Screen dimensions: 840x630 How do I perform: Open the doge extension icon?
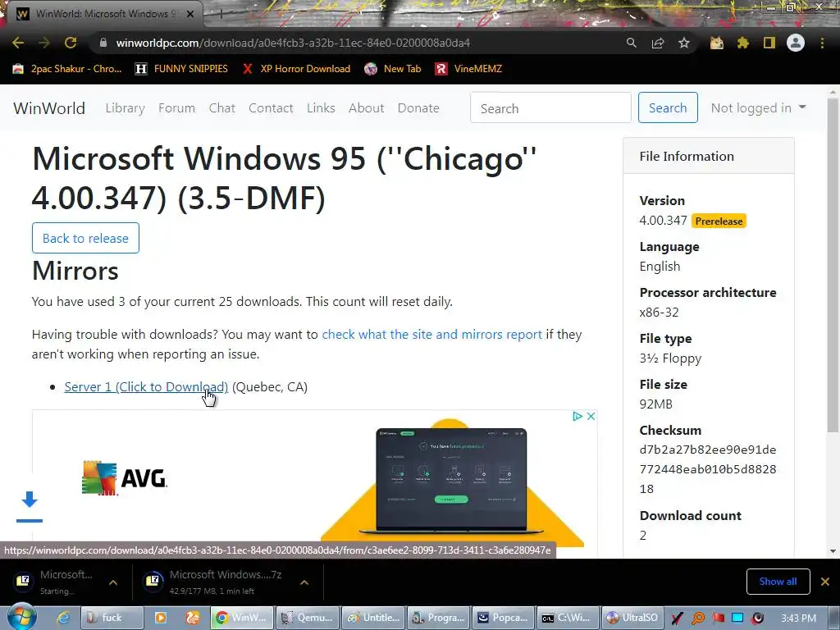point(716,43)
